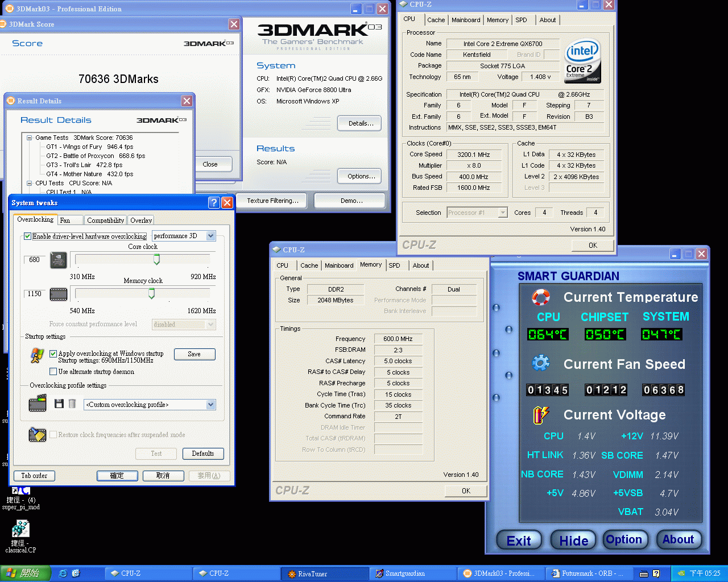
Task: Click the NVIDIA system tray icon
Action: pyautogui.click(x=681, y=573)
